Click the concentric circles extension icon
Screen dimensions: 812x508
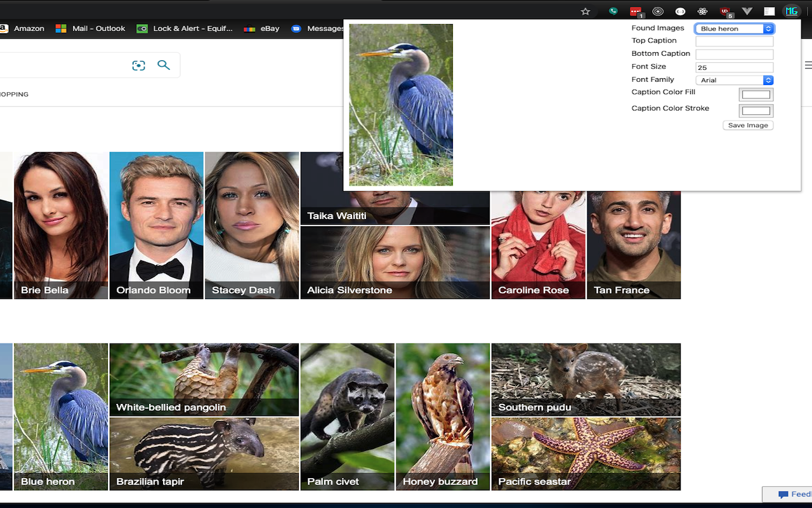pos(658,11)
